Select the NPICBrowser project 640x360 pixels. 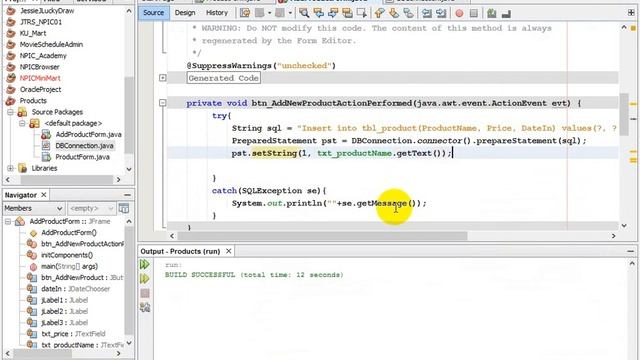pyautogui.click(x=40, y=67)
